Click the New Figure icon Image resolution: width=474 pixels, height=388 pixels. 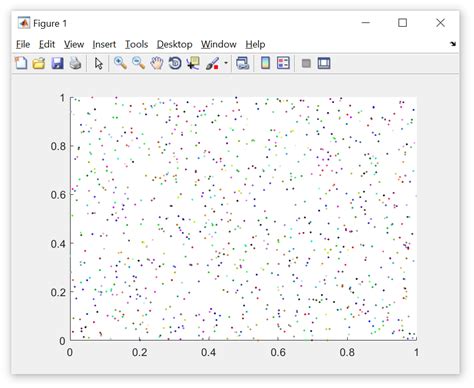click(x=21, y=63)
